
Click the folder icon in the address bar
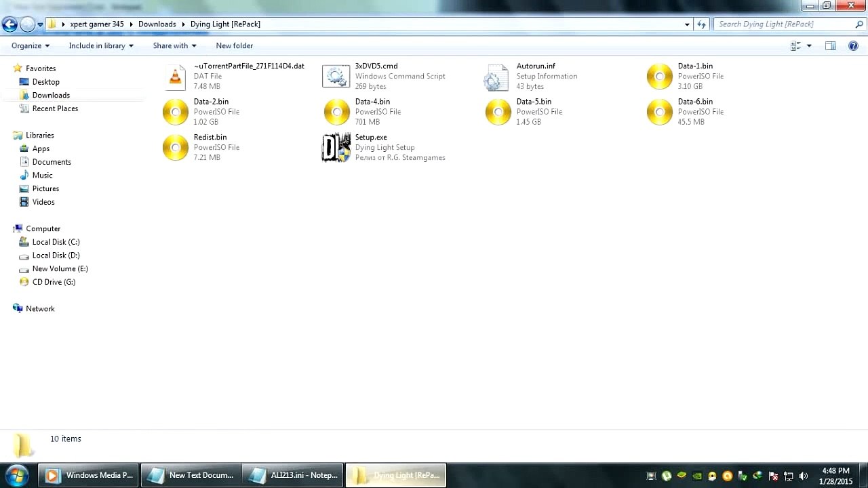click(x=52, y=24)
